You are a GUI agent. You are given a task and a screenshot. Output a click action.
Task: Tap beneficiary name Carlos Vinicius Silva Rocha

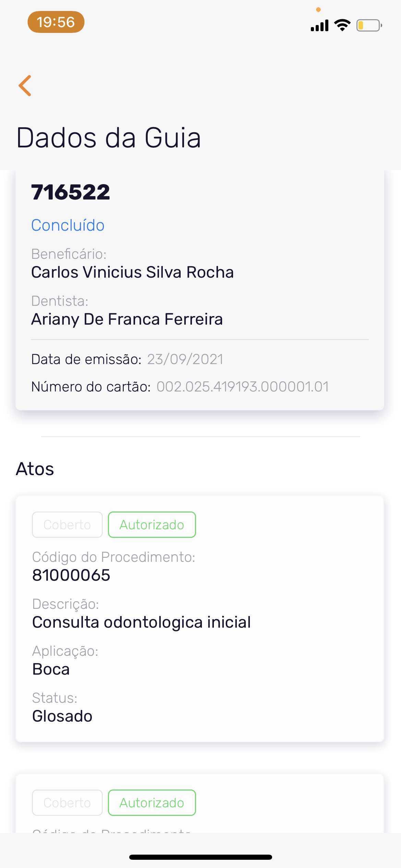pos(132,272)
